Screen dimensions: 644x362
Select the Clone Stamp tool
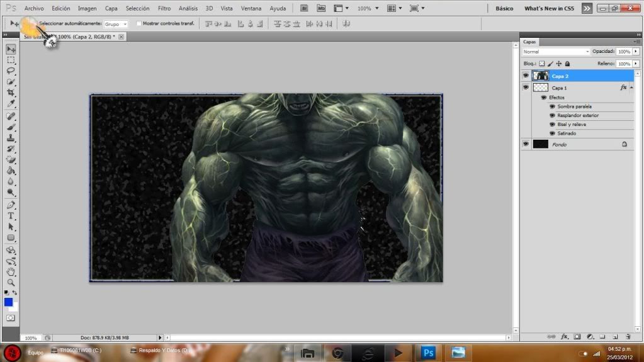(11, 138)
